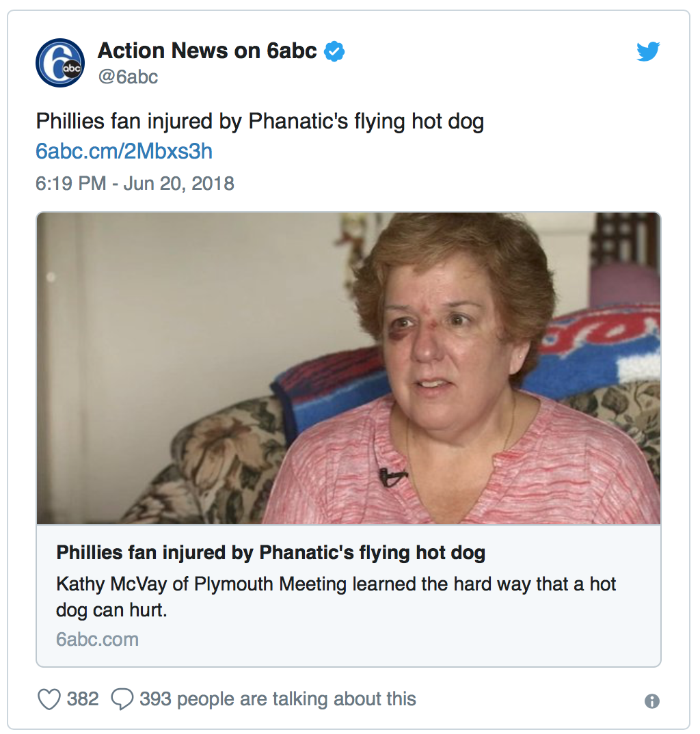Click the blue verified checkmark badge
700x734 pixels.
[334, 51]
